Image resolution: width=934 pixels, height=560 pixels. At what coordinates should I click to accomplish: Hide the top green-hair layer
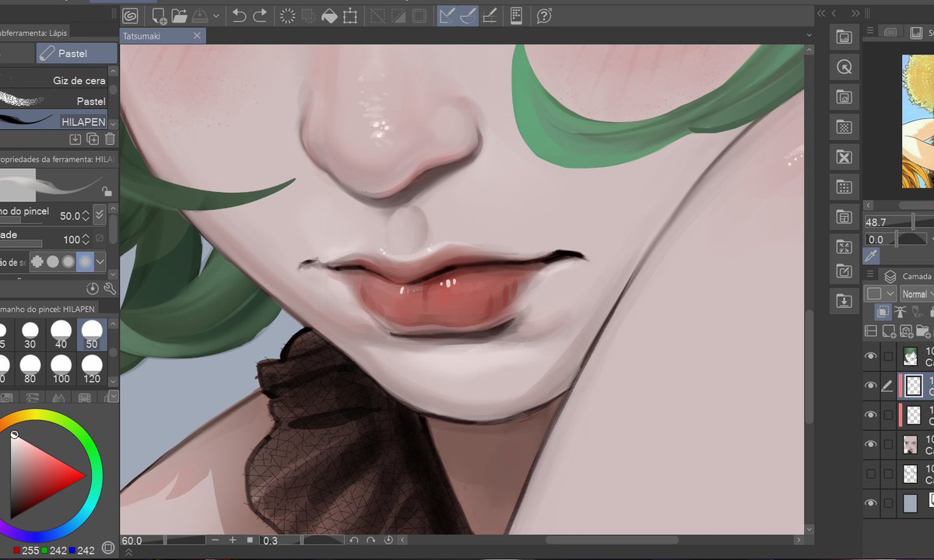click(871, 356)
